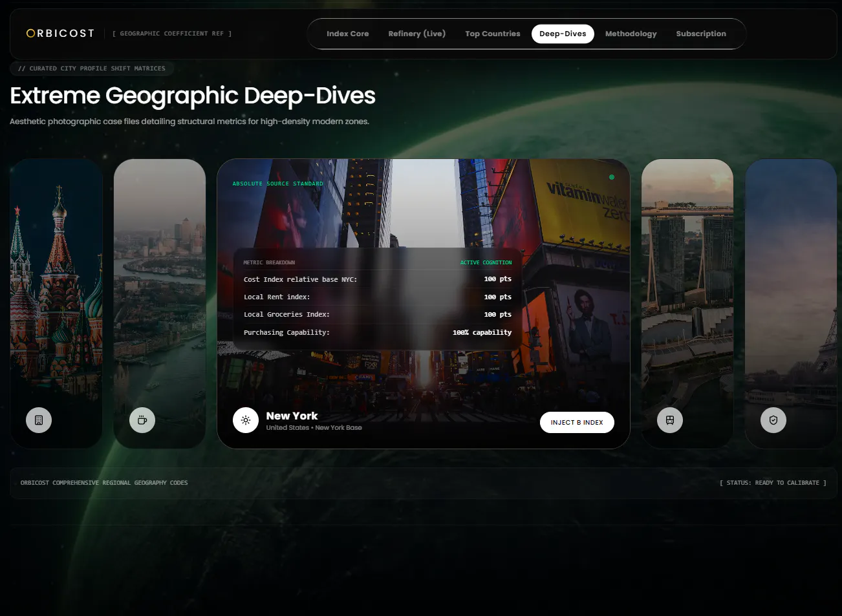
Task: Select the Singapore towers city card
Action: 687,304
